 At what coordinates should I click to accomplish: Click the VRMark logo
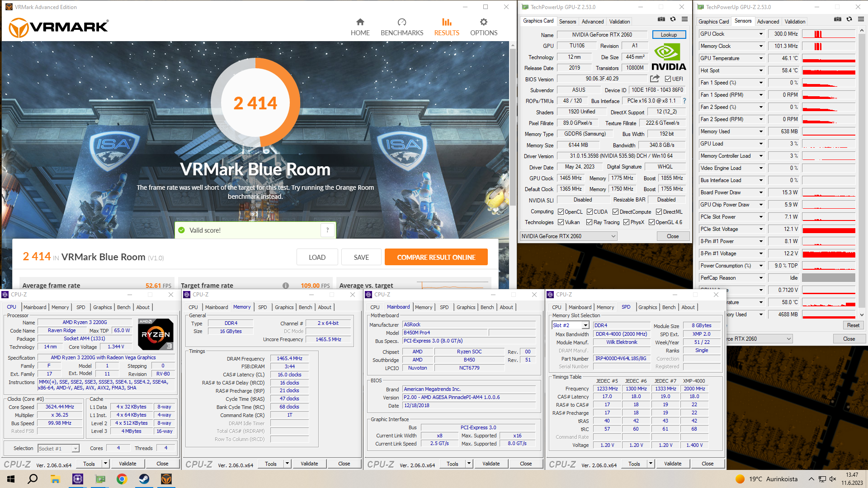click(59, 28)
